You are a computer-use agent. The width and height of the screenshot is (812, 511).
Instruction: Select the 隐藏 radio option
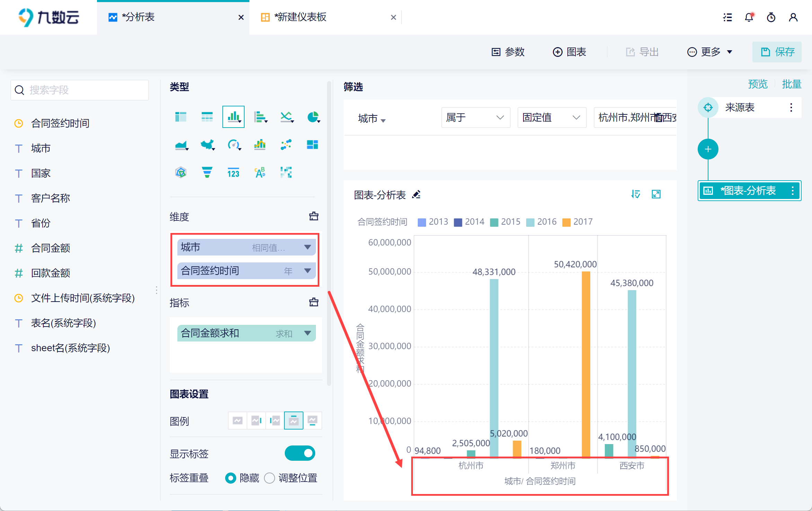(x=230, y=478)
